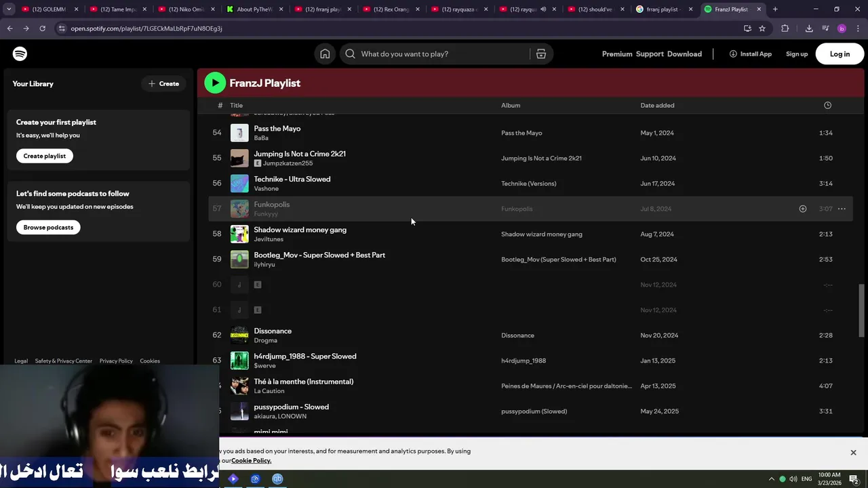Bookmark this page with star
The width and height of the screenshot is (868, 488).
click(762, 28)
